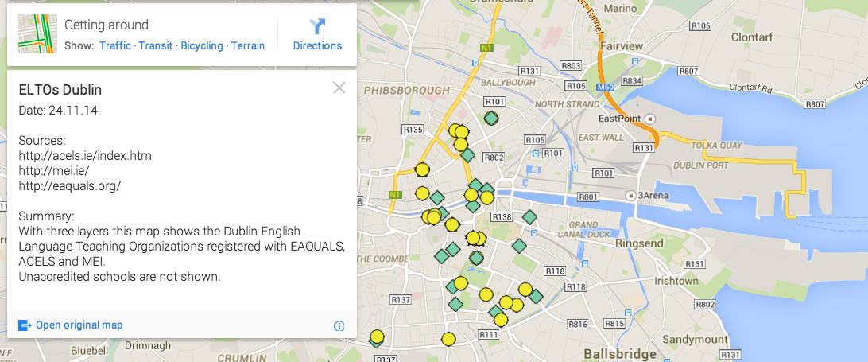This screenshot has width=868, height=362.
Task: Click the R135 road shield
Action: (413, 130)
